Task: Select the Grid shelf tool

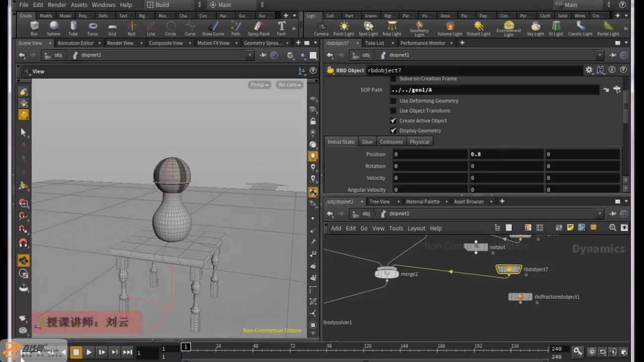Action: tap(112, 28)
